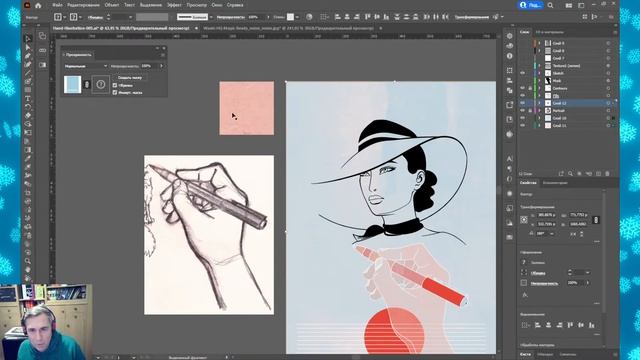Image resolution: width=640 pixels, height=360 pixels.
Task: Click the Непрозрачность link in Properties
Action: tap(544, 283)
